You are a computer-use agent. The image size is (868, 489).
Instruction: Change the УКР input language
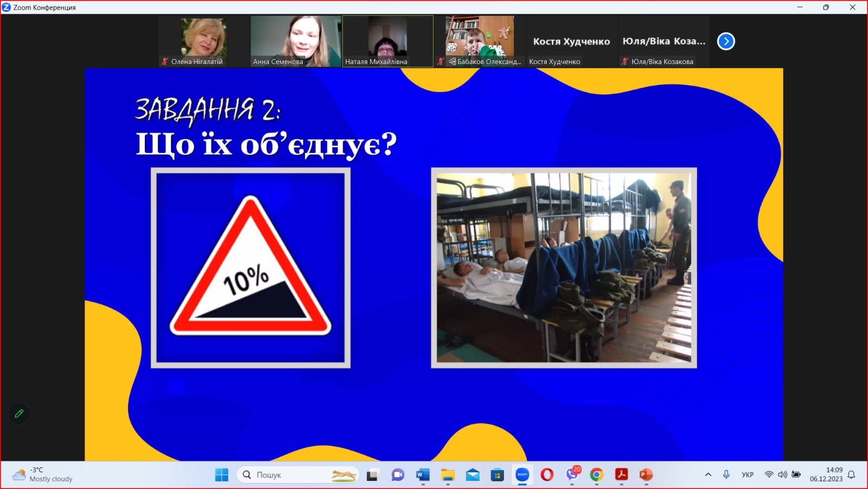point(748,474)
